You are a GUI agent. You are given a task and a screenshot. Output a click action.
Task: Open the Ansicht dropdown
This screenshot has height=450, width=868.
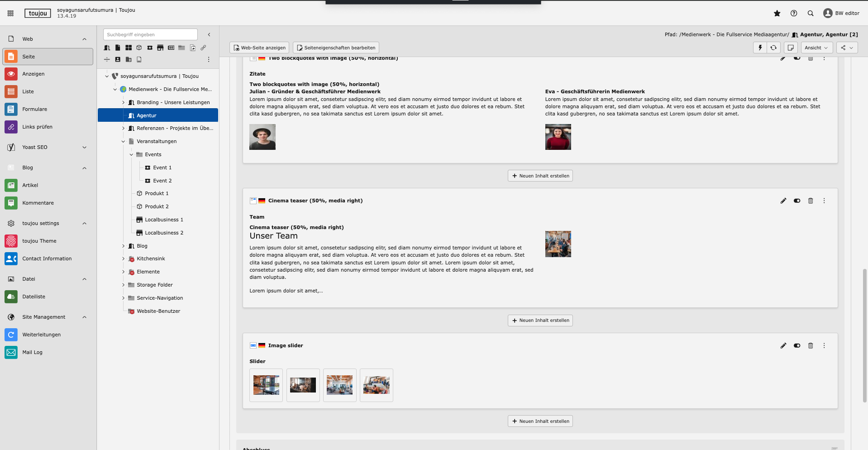tap(816, 48)
